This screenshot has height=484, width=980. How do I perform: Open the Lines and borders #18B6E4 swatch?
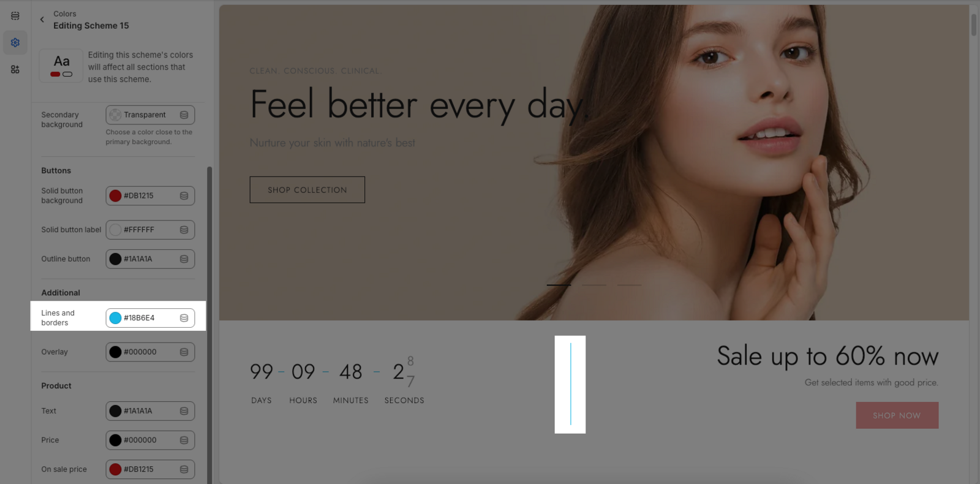pos(115,318)
